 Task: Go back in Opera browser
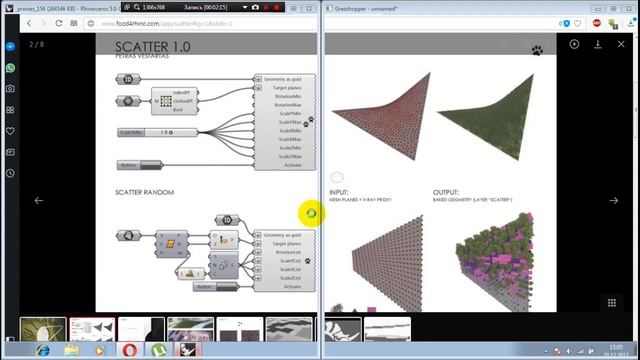29,23
